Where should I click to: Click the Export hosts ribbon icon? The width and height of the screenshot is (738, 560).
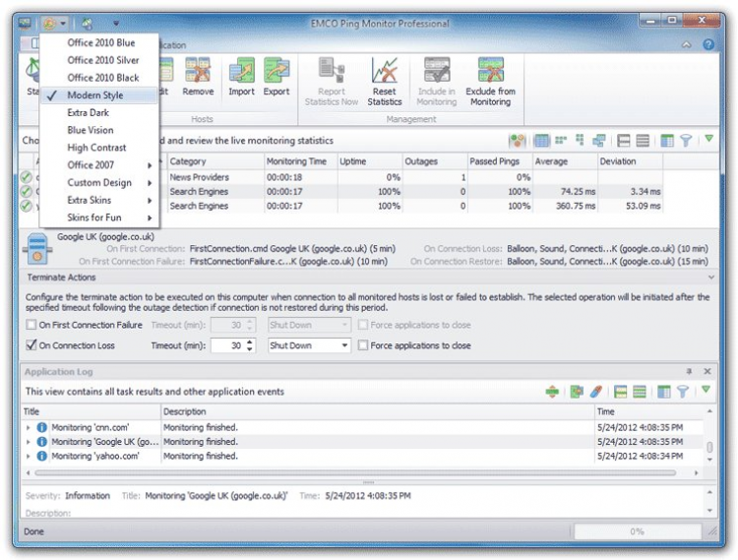[277, 70]
